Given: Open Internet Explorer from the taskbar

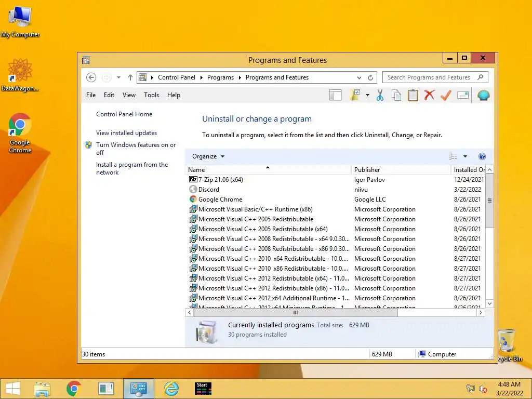Looking at the screenshot, I should tap(171, 389).
